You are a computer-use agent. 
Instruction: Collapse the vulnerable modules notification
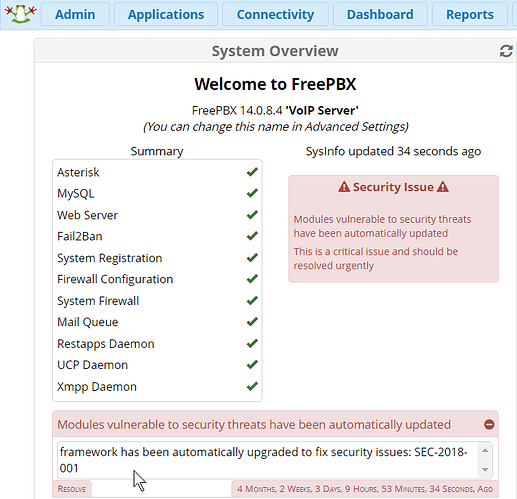point(489,424)
